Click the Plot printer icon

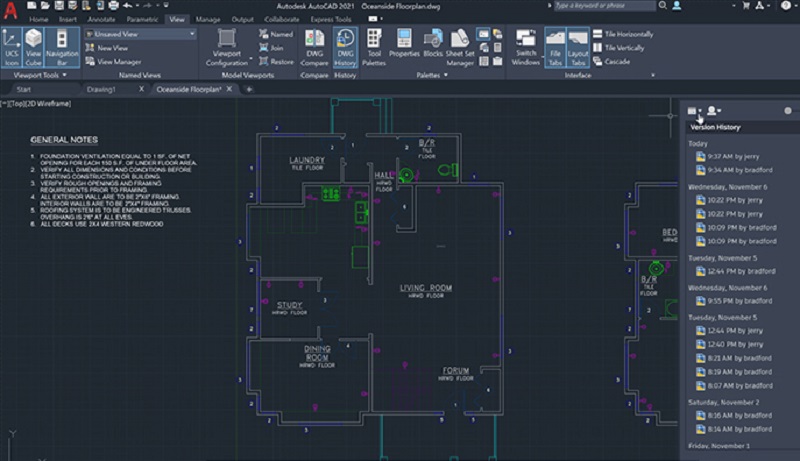pyautogui.click(x=113, y=6)
